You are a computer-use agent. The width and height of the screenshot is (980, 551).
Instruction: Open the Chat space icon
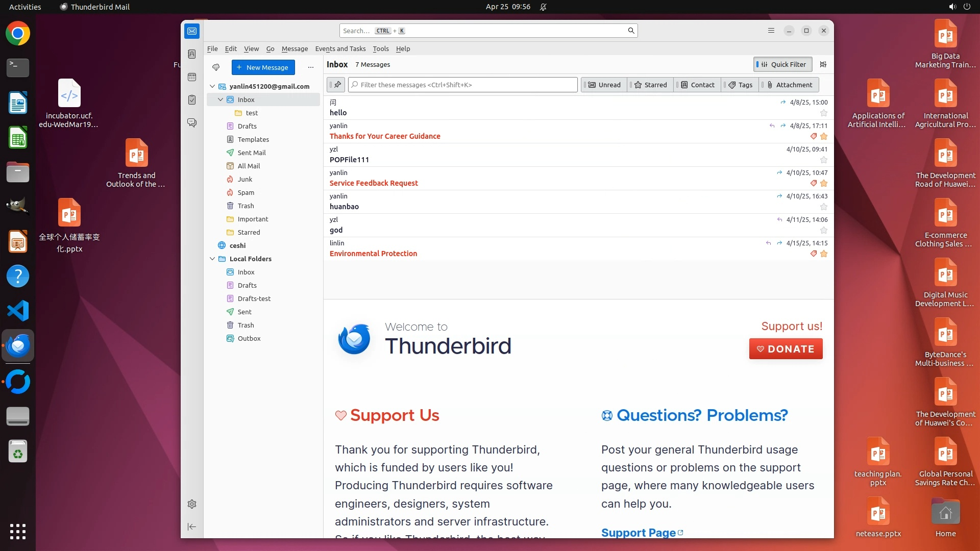(192, 123)
